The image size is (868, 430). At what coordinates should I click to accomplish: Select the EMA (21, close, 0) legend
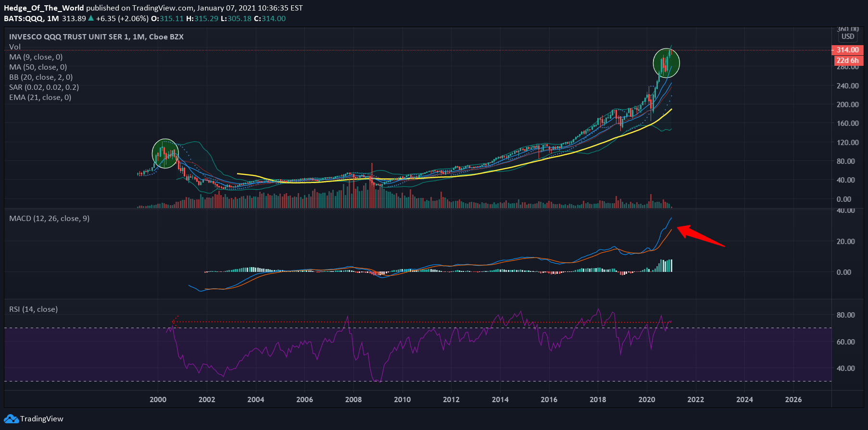click(x=40, y=98)
